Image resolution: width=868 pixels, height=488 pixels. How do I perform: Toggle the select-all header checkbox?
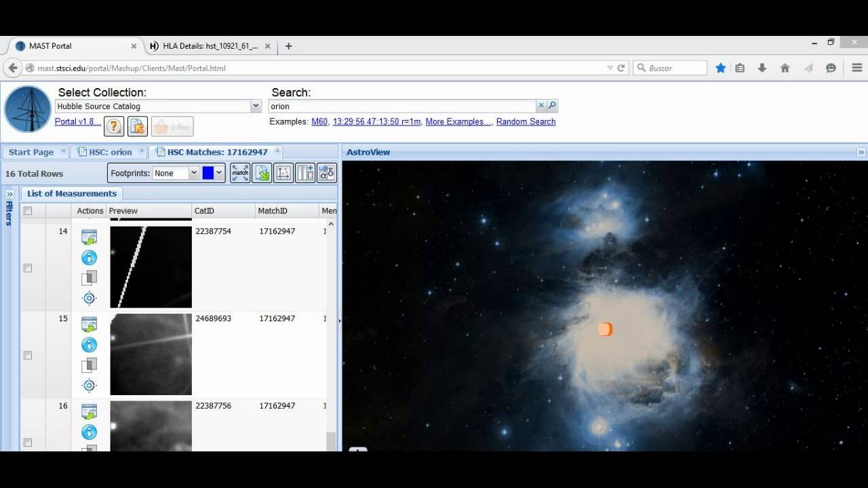28,211
